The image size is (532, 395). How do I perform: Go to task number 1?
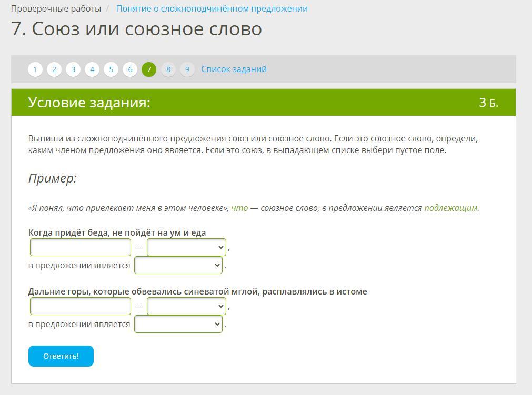(x=35, y=69)
